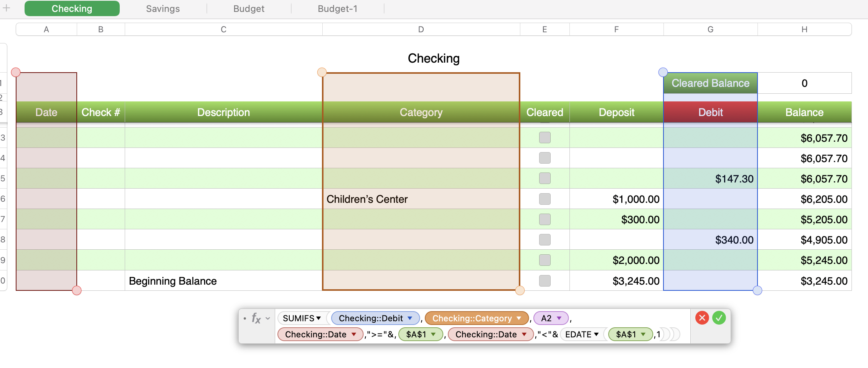Tick Cleared checkbox on the $340.00 debit row
The image size is (868, 368).
[545, 240]
